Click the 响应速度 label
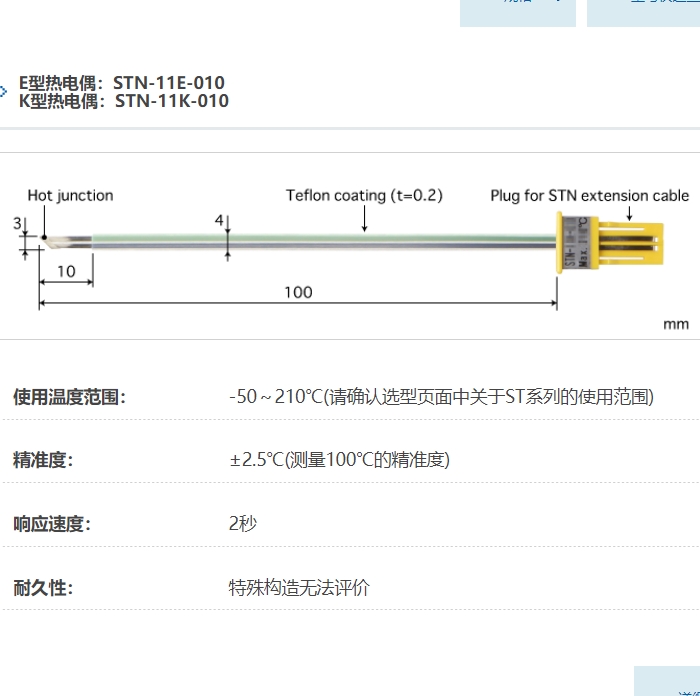This screenshot has height=696, width=700. point(52,524)
